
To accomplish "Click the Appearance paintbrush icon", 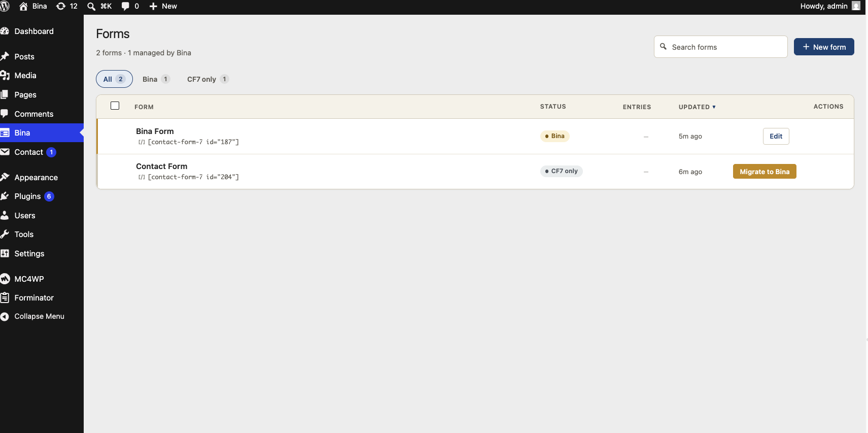I will point(5,177).
